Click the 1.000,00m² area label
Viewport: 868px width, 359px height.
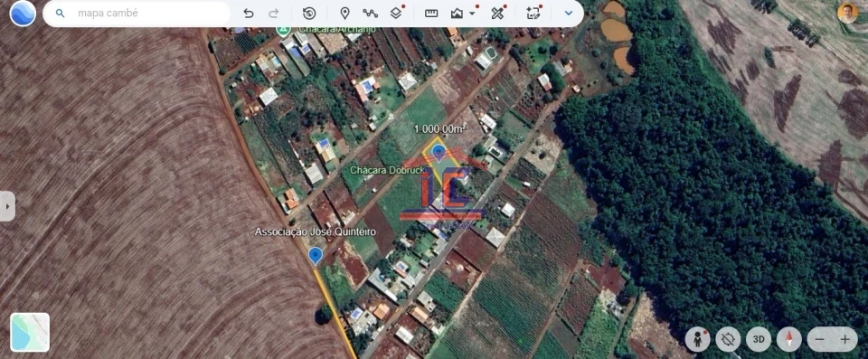pos(440,128)
